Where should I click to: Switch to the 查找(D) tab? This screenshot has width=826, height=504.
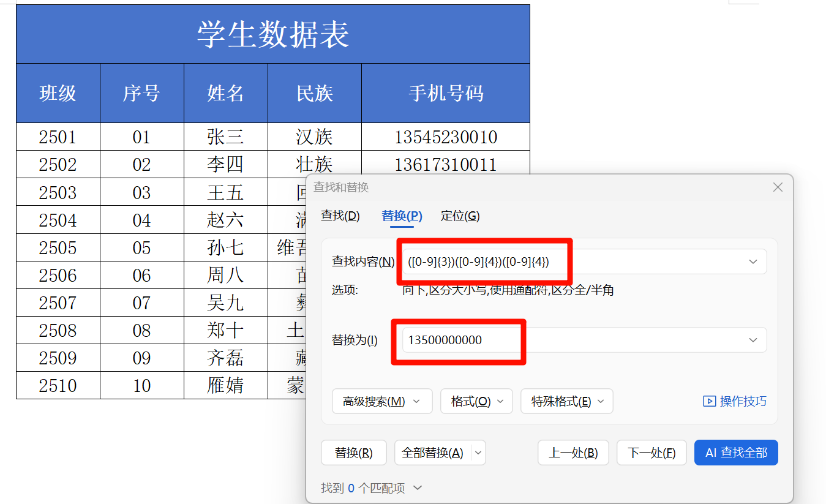coord(340,216)
